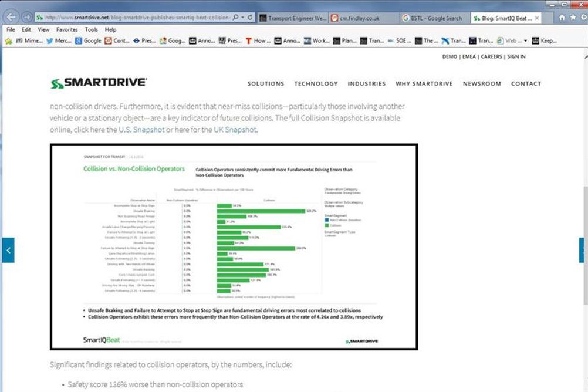Screen dimensions: 588x392
Task: Follow the UK Snapshot link
Action: (x=235, y=130)
